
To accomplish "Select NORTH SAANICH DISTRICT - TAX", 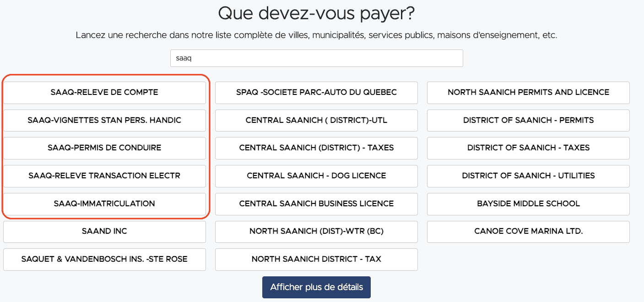I will point(316,259).
